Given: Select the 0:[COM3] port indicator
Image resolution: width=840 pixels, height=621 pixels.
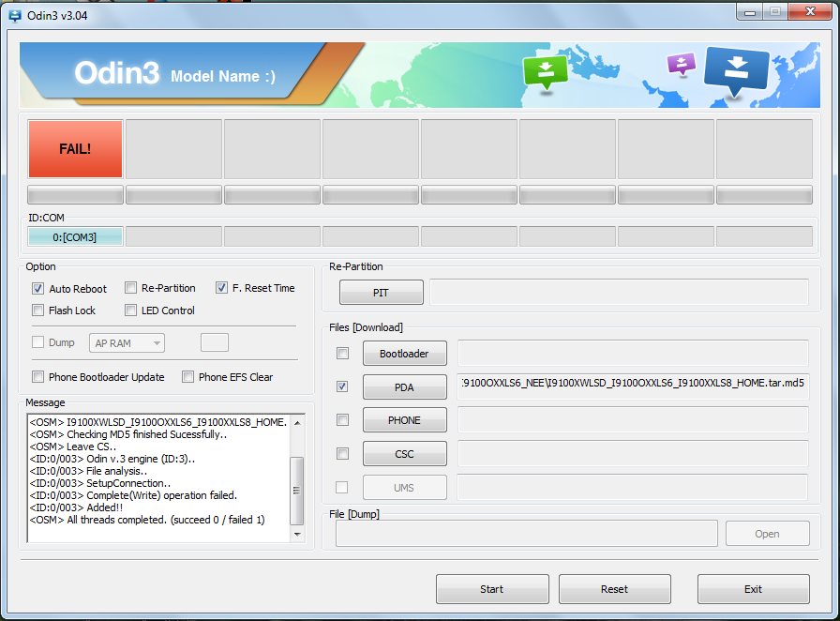Looking at the screenshot, I should [x=75, y=236].
